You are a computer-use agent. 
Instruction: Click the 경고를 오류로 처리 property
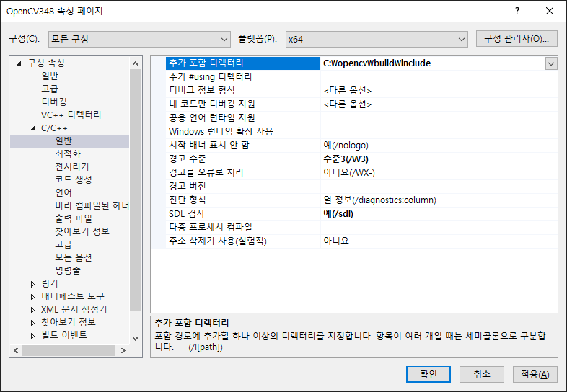[243, 173]
